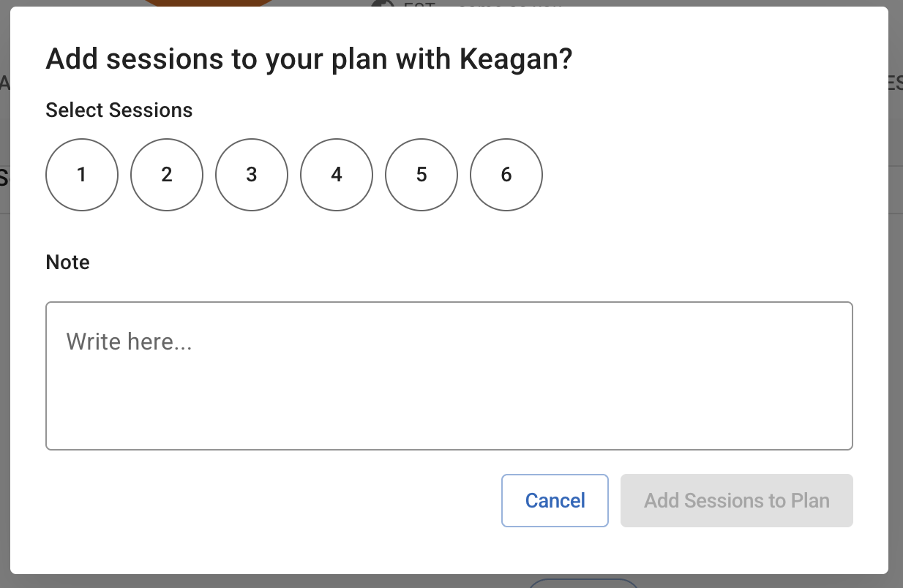Click the Select Sessions label
The image size is (903, 588).
pyautogui.click(x=119, y=110)
